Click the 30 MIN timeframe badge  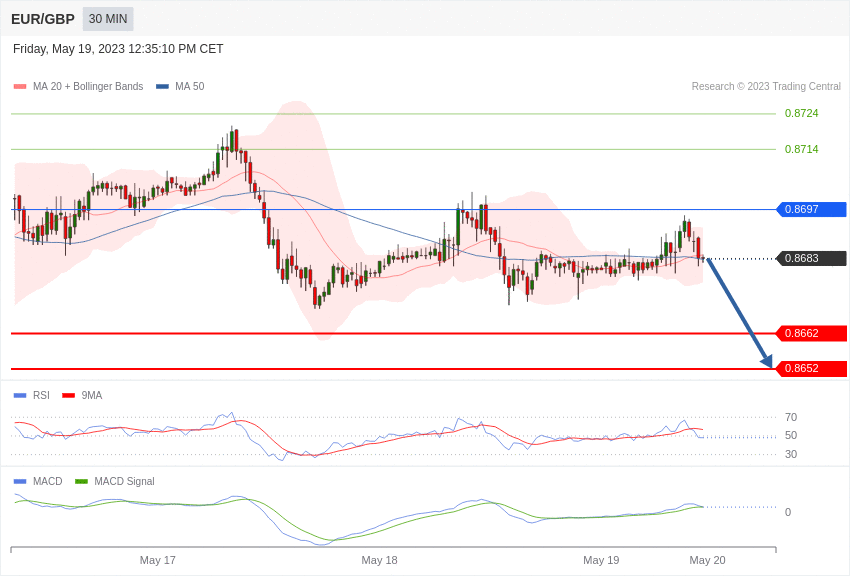108,19
